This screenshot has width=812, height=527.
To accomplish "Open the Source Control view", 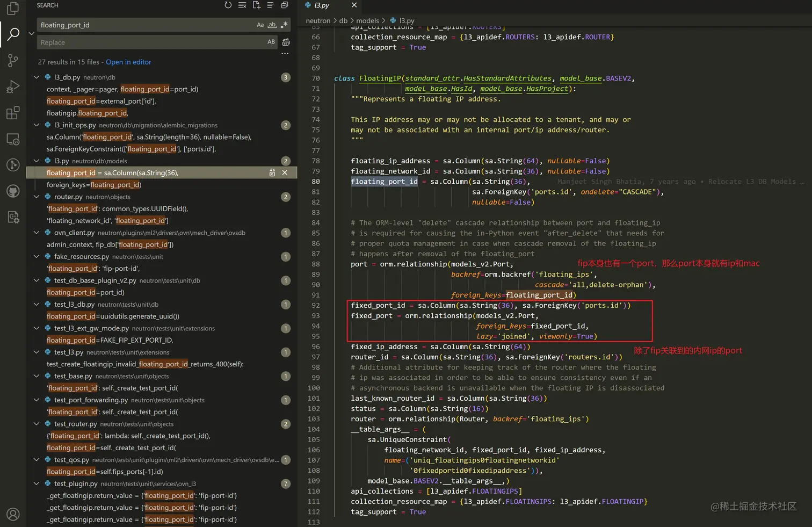I will pos(13,60).
